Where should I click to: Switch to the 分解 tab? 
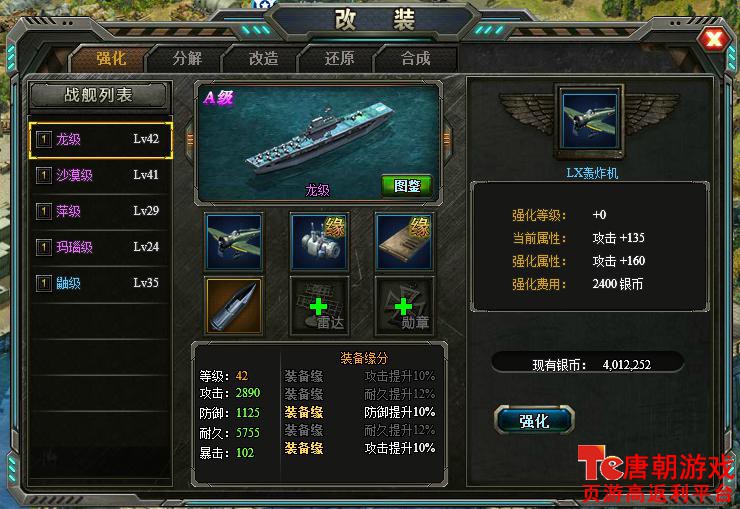187,58
